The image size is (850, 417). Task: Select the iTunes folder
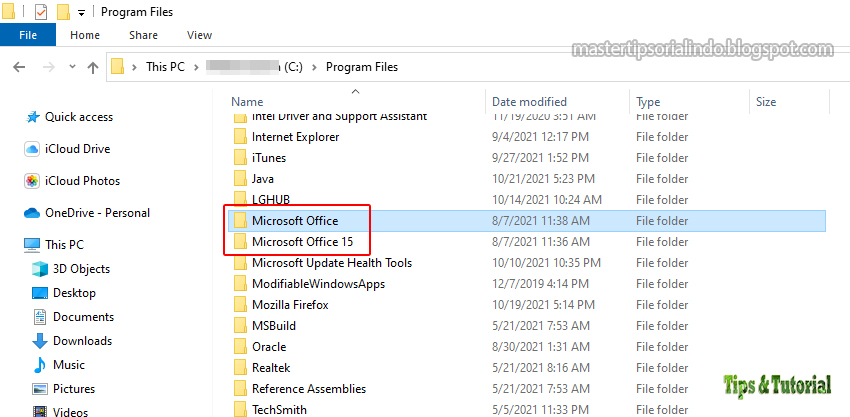point(269,158)
